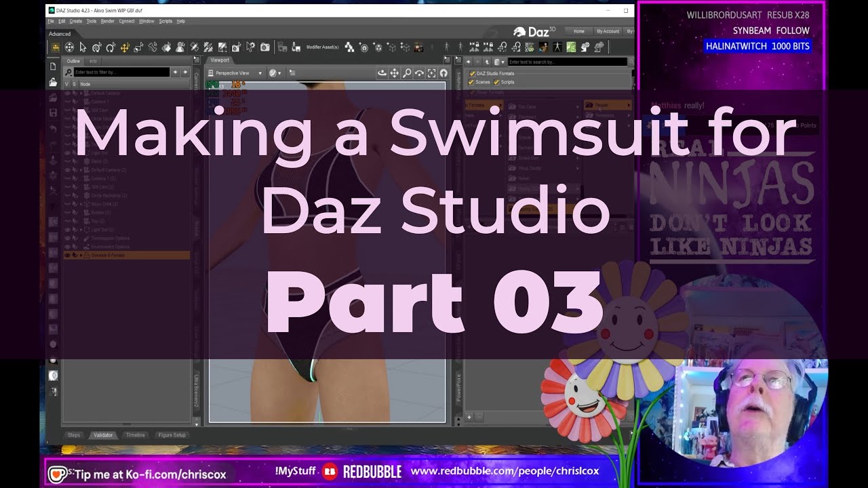Click the Orbit camera control in viewport
The width and height of the screenshot is (868, 488).
pyautogui.click(x=382, y=73)
